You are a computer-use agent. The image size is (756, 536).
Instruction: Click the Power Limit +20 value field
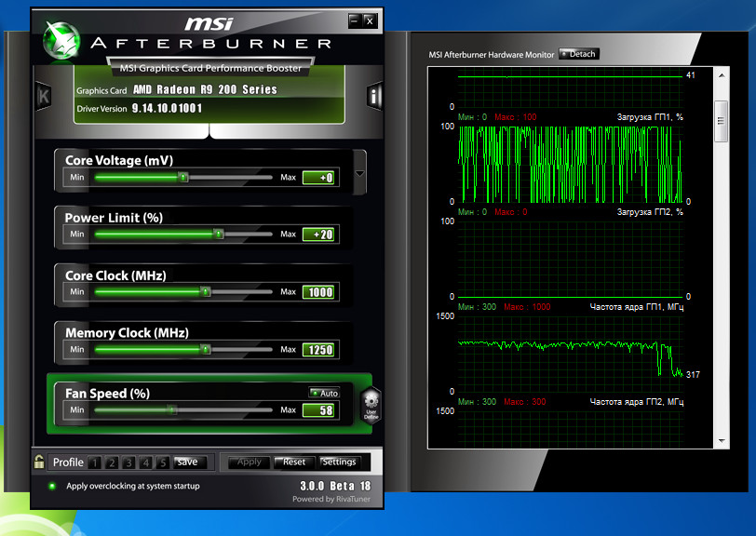tap(318, 234)
